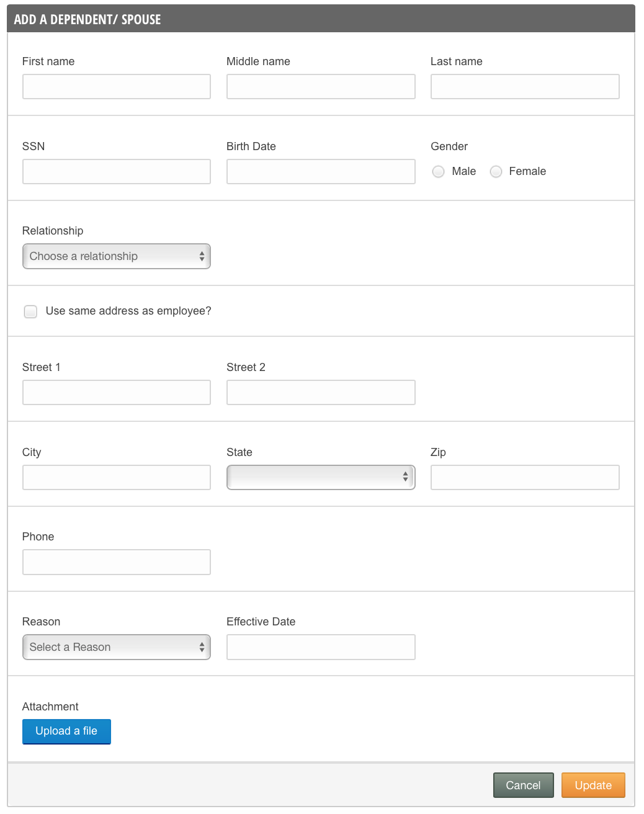
Task: Open the Select a Reason dropdown
Action: (117, 647)
